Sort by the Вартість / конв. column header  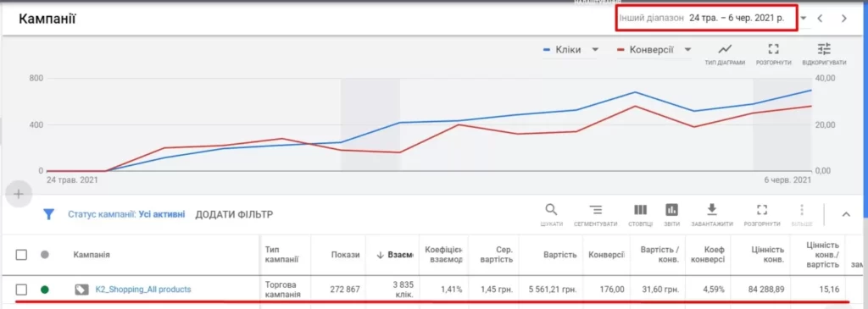pyautogui.click(x=660, y=255)
